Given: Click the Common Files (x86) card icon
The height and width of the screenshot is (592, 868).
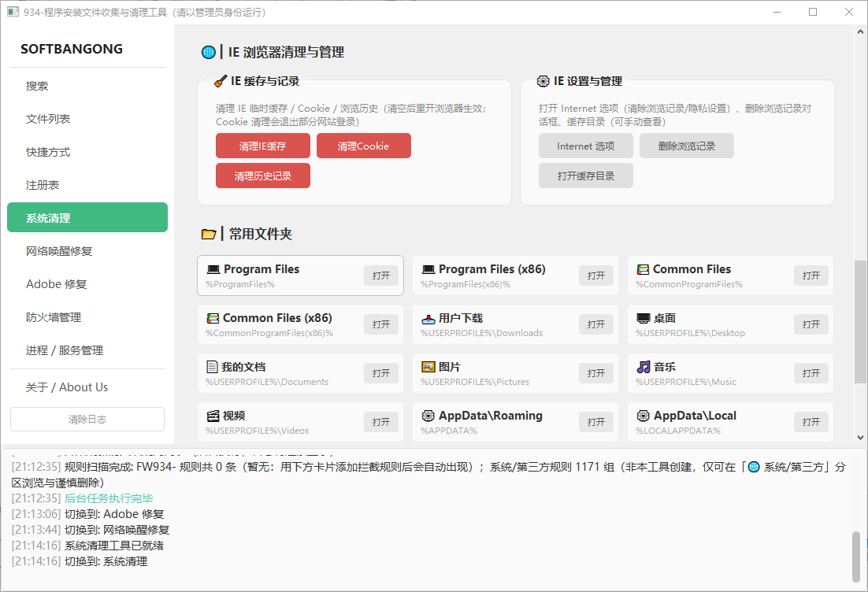Looking at the screenshot, I should 213,318.
